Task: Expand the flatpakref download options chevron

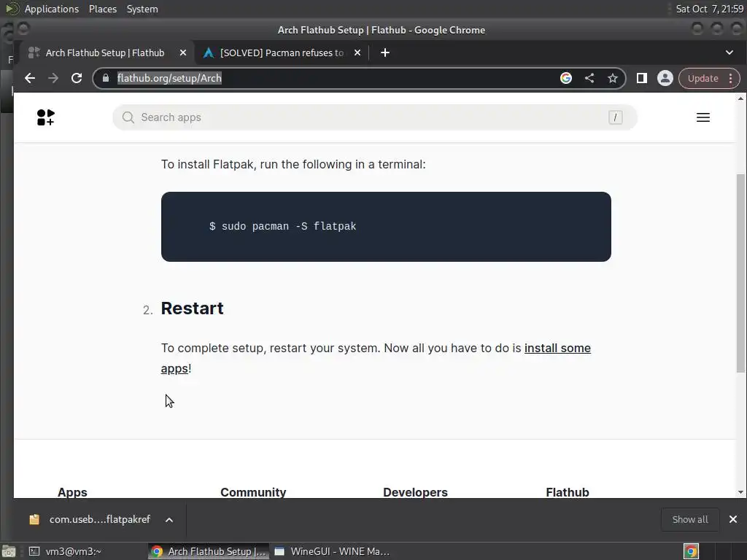Action: click(x=169, y=519)
